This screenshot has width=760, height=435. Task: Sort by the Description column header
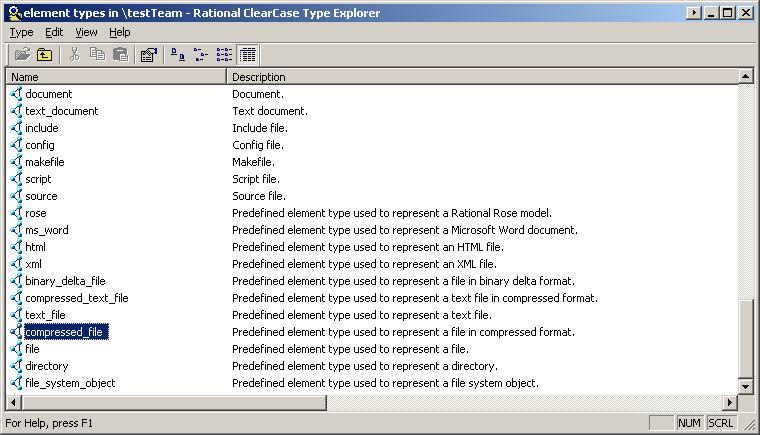[480, 76]
